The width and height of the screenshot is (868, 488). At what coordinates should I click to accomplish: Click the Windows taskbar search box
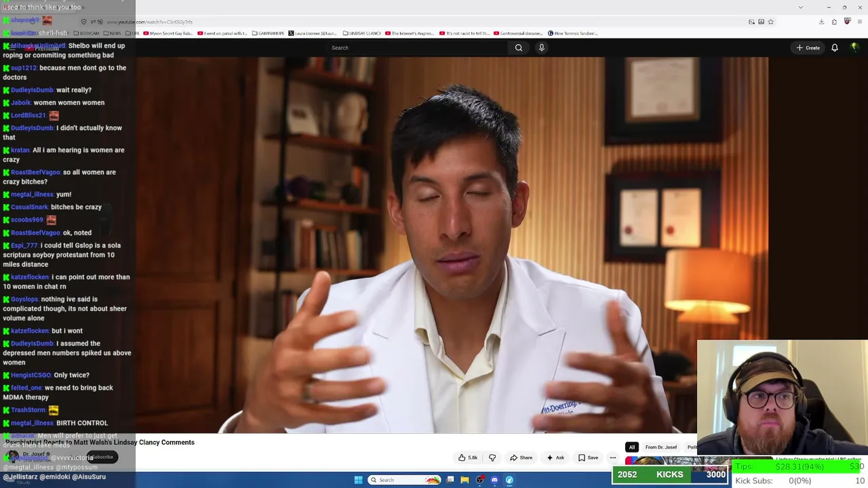405,480
